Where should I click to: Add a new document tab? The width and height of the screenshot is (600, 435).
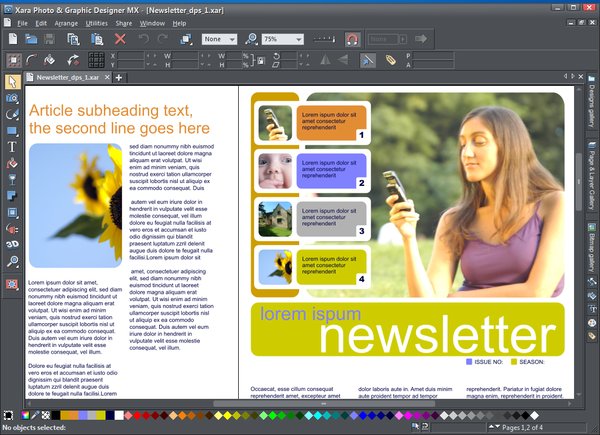[119, 78]
